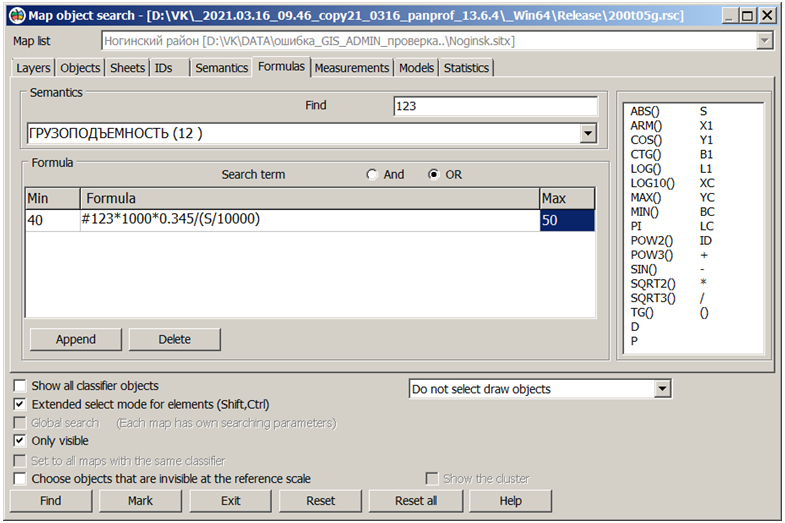Open the ГРУЗОПОДЪЕМНОСТЬ semantics dropdown arrow
This screenshot has height=523, width=785.
tap(588, 134)
